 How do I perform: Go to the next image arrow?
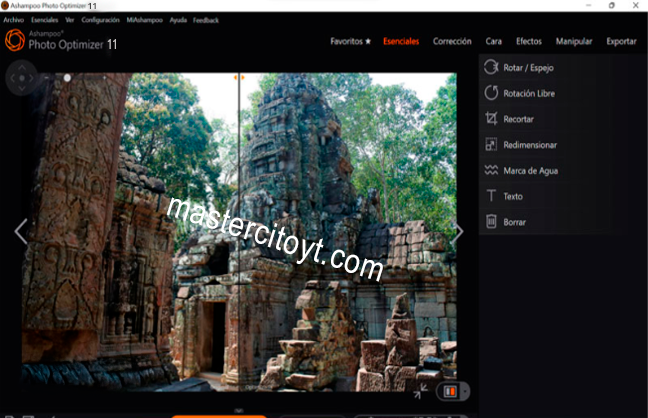point(458,232)
